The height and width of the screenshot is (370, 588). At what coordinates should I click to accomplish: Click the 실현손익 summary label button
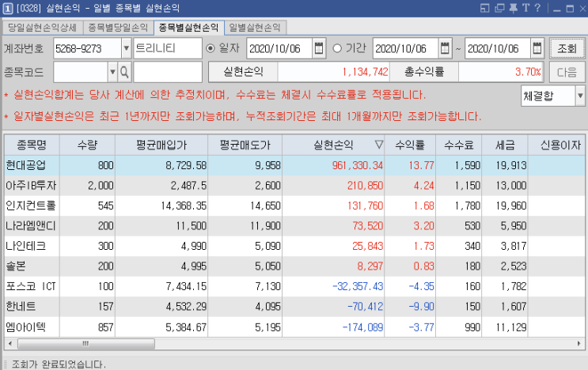pyautogui.click(x=243, y=71)
